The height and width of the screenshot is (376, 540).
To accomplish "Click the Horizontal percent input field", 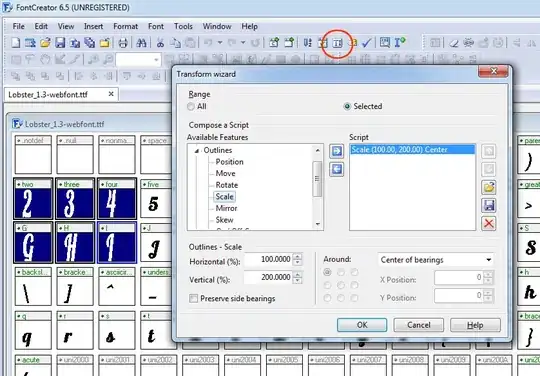I will [268, 259].
